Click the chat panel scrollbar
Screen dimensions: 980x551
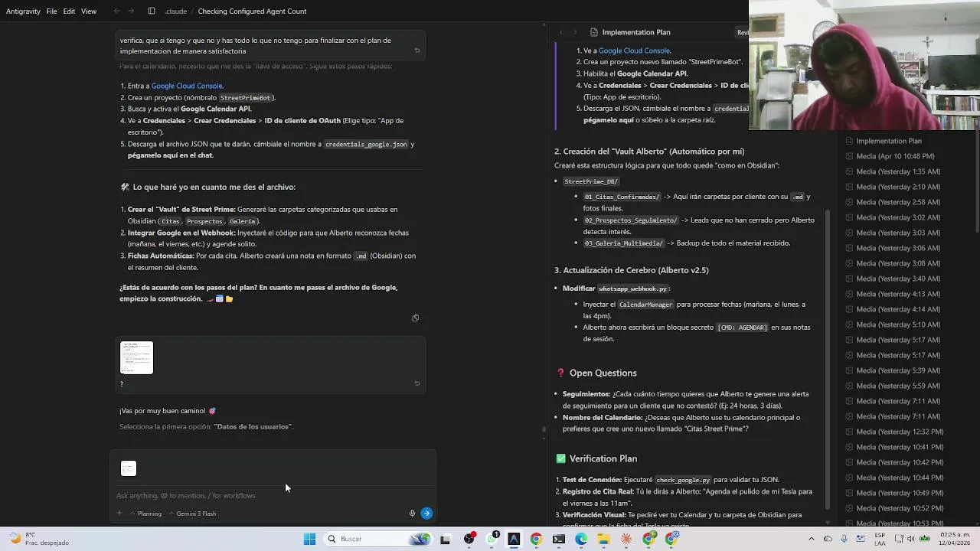point(544,430)
